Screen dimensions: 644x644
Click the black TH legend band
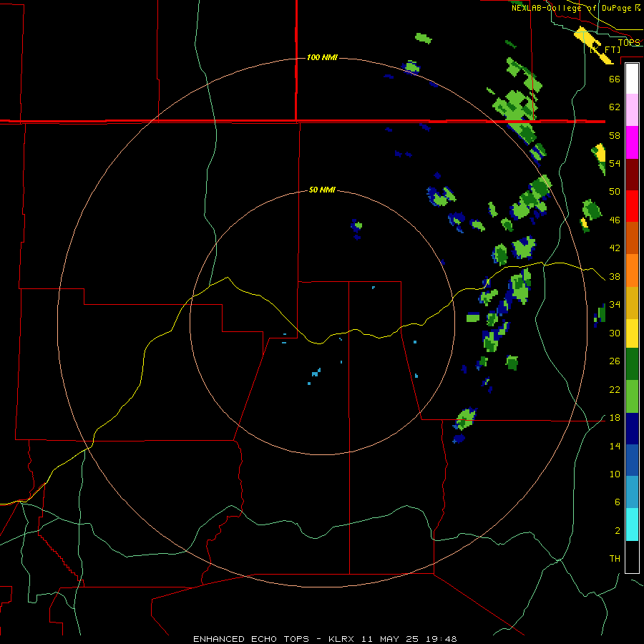click(x=632, y=557)
